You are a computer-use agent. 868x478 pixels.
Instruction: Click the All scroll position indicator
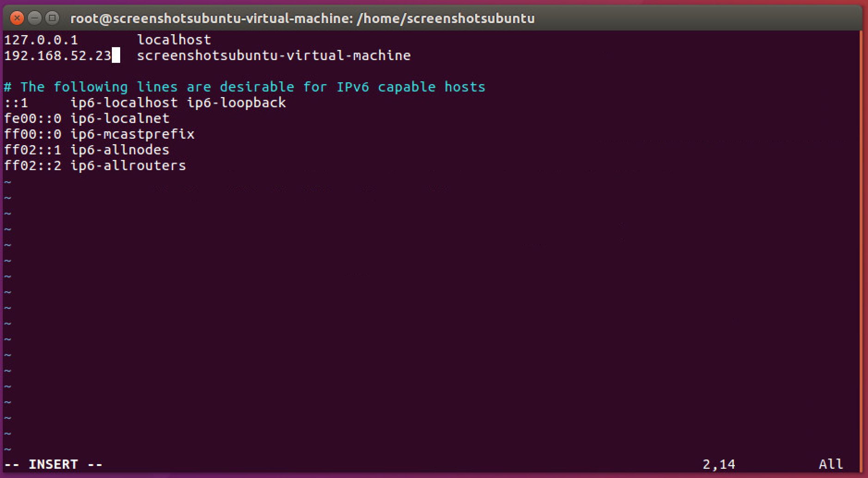pos(831,464)
